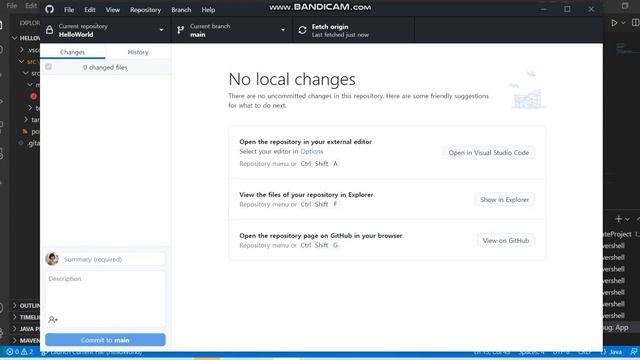Switch to the History tab
640x360 pixels.
(x=138, y=52)
